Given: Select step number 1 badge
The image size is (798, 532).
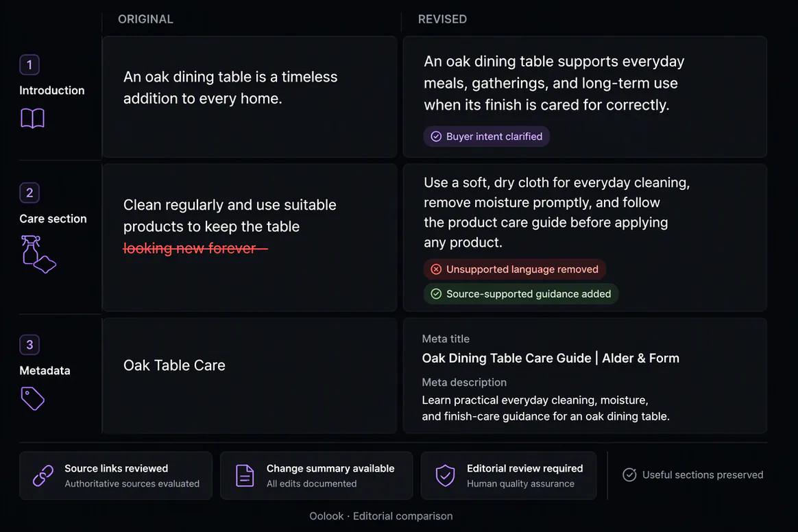Looking at the screenshot, I should point(29,64).
